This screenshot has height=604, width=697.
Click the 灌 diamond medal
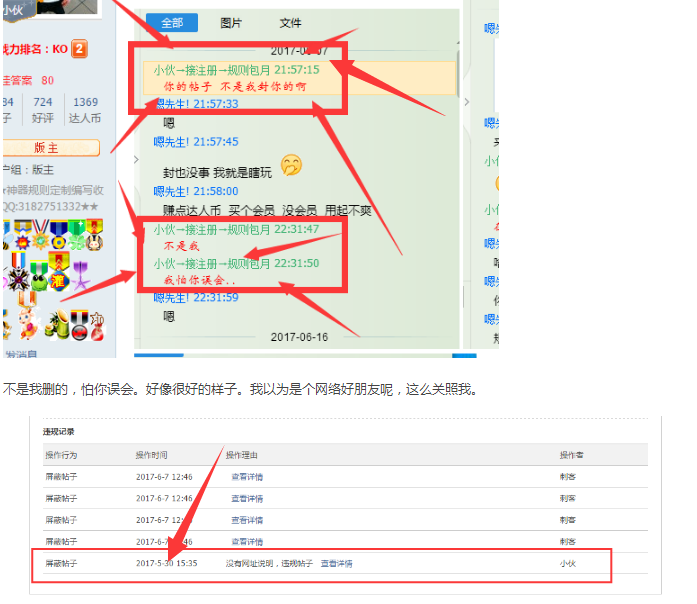pos(59,272)
